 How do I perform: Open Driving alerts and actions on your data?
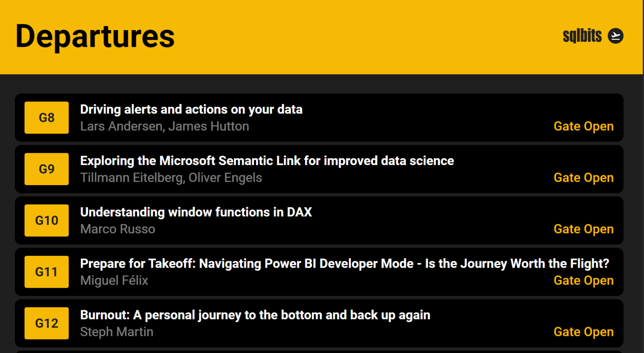[x=191, y=109]
